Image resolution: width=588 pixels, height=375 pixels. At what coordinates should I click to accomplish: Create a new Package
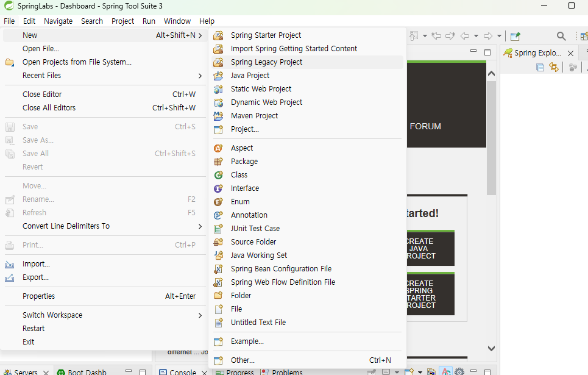[x=307, y=162]
